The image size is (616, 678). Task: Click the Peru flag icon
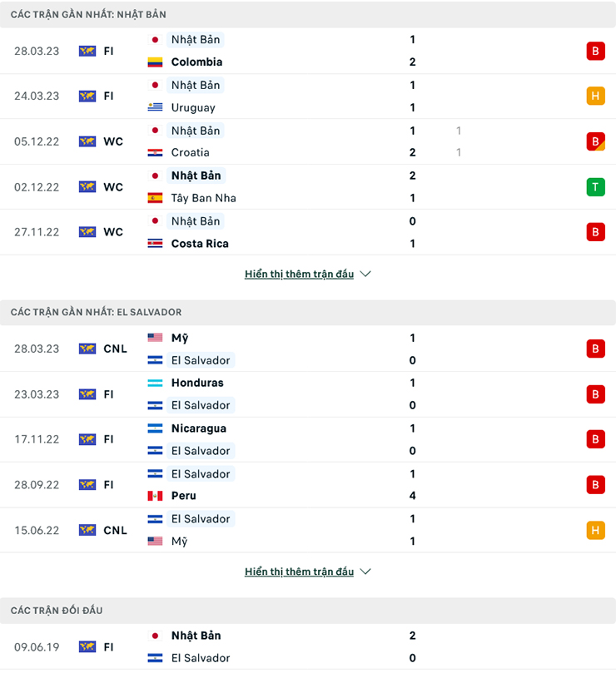(x=155, y=496)
